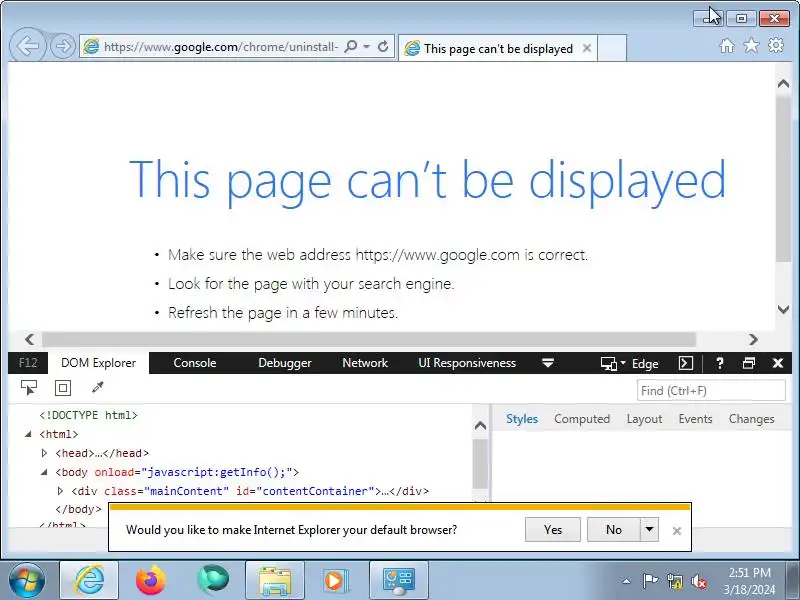Change the Edge document mode
Viewport: 800px width, 600px height.
645,364
